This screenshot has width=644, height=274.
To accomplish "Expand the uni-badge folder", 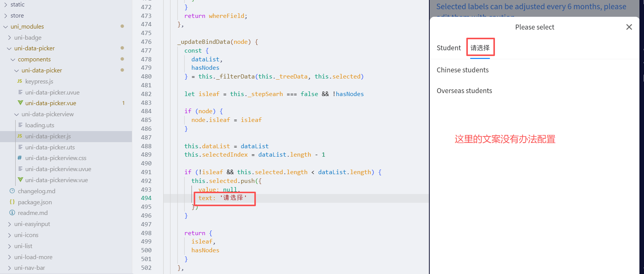I will (9, 37).
